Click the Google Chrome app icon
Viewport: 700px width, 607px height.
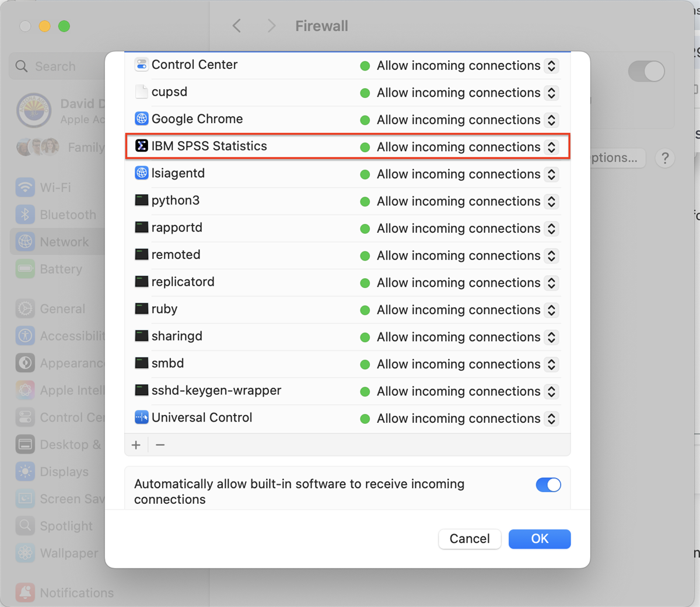pyautogui.click(x=141, y=119)
